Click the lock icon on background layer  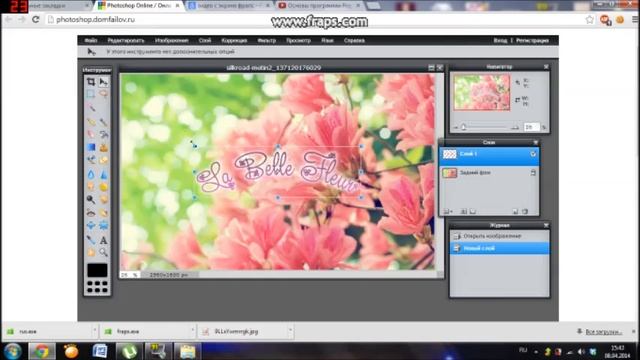tap(533, 173)
